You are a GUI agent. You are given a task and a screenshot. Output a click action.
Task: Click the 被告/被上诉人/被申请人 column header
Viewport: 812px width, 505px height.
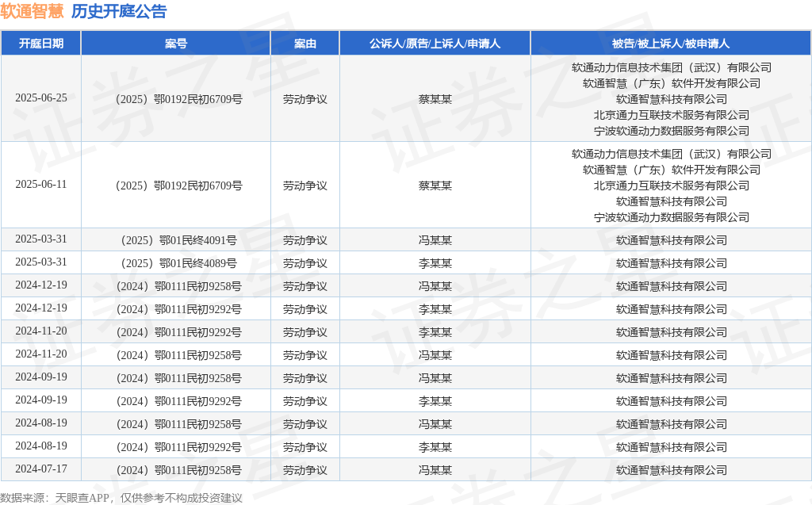pos(671,44)
